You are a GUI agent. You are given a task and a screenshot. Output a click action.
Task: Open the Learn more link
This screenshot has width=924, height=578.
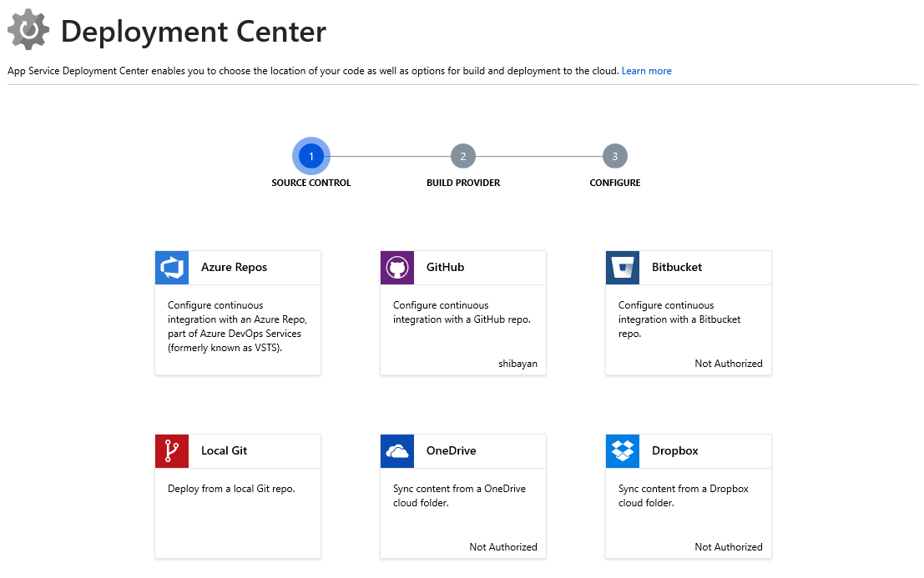pyautogui.click(x=646, y=71)
